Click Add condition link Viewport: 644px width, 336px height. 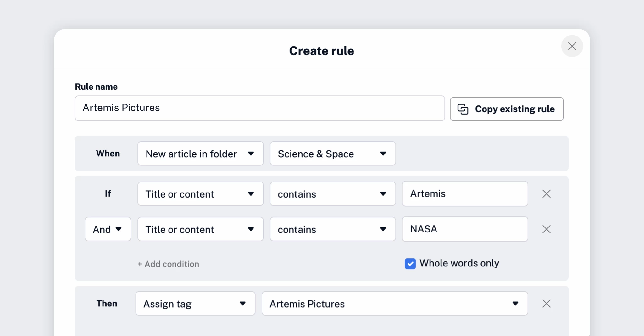(x=168, y=264)
